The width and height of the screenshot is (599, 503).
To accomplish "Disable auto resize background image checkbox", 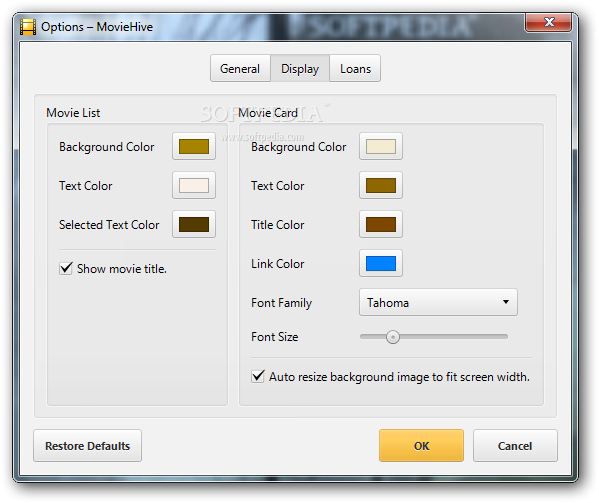I will point(258,376).
